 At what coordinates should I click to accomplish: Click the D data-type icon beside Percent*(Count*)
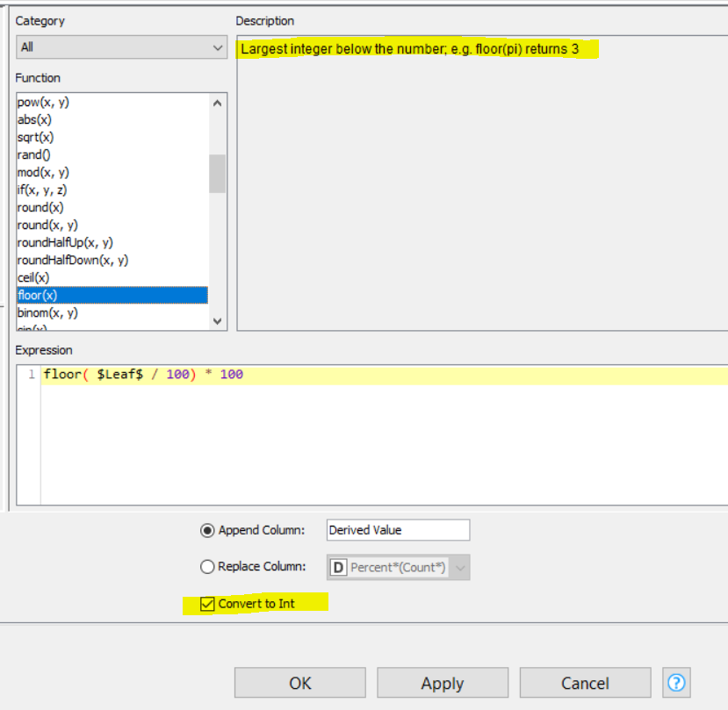(x=338, y=567)
